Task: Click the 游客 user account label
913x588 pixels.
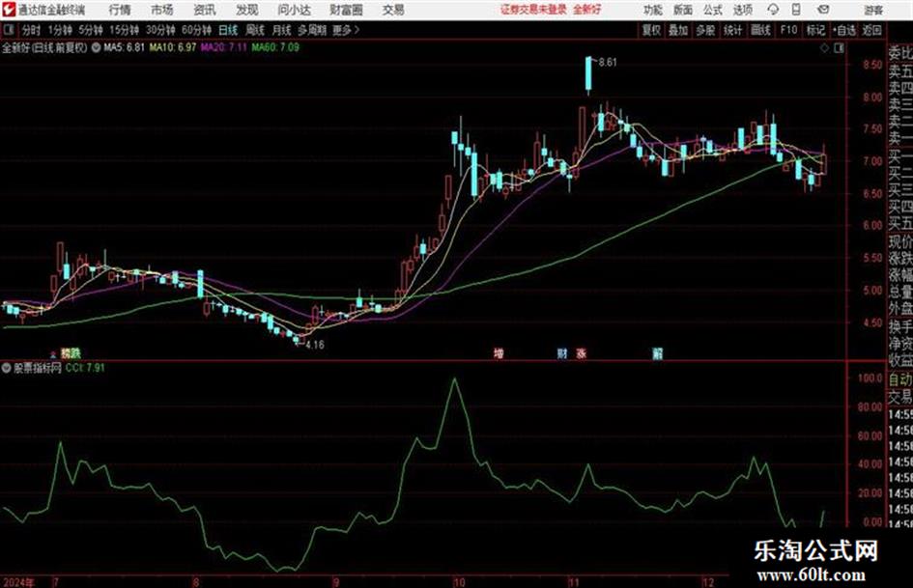Action: pyautogui.click(x=872, y=10)
